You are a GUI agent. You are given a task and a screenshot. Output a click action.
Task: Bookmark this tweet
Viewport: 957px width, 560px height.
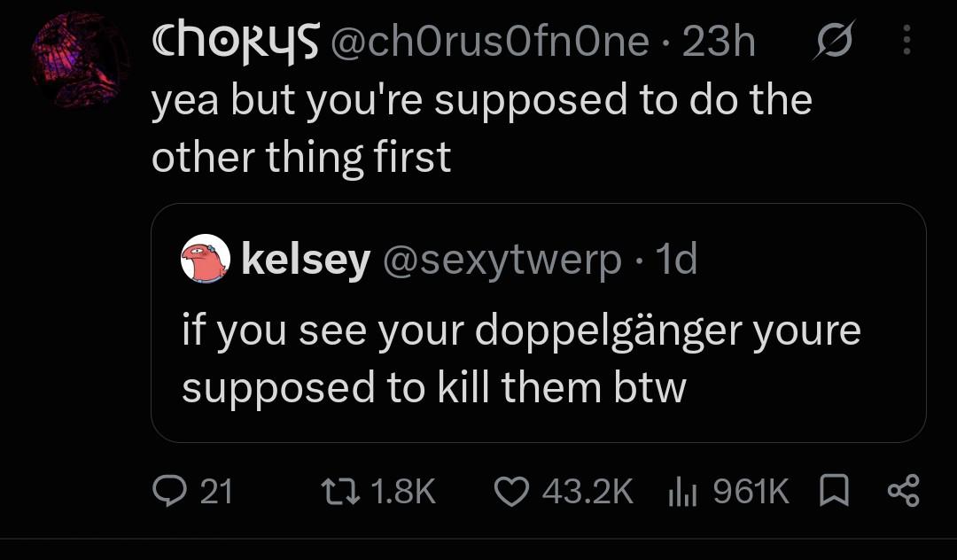(834, 491)
